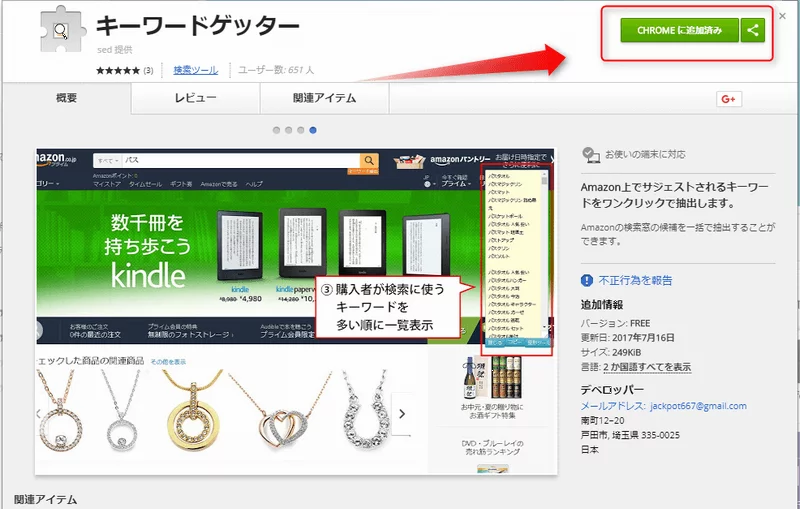Screen dimensions: 800x509
Task: Open the すべて category dropdown in Amazon search
Action: tap(105, 160)
